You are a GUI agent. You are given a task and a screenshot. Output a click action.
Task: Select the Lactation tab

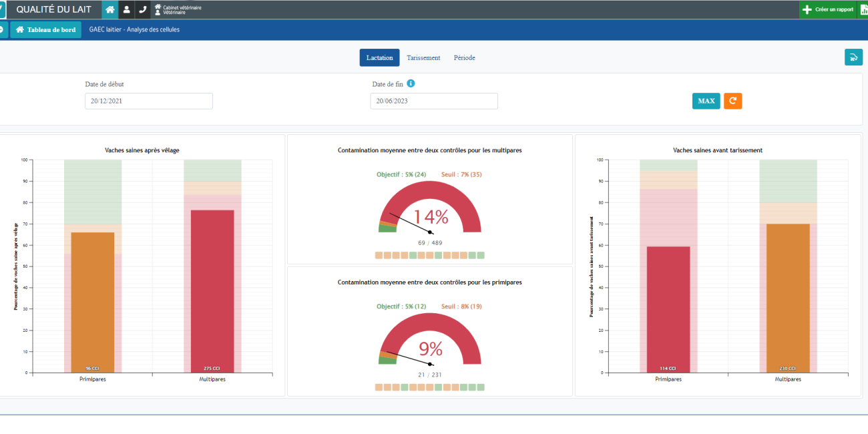click(379, 57)
